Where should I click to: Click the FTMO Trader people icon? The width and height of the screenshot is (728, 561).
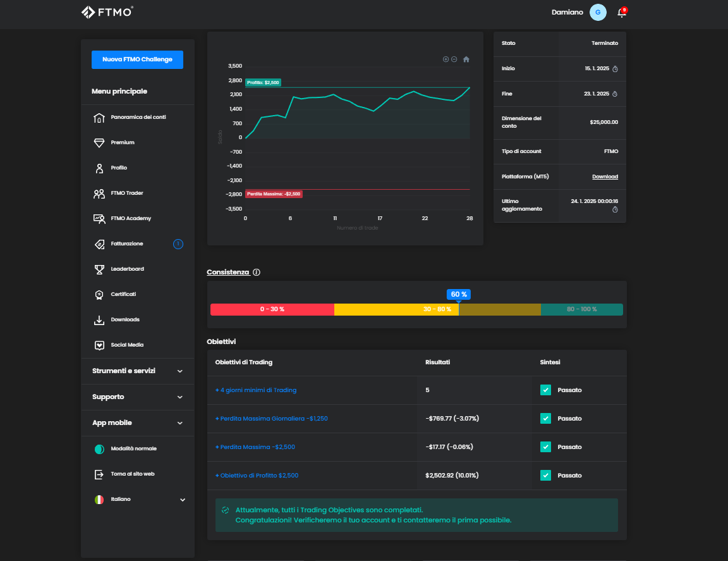[x=99, y=194]
